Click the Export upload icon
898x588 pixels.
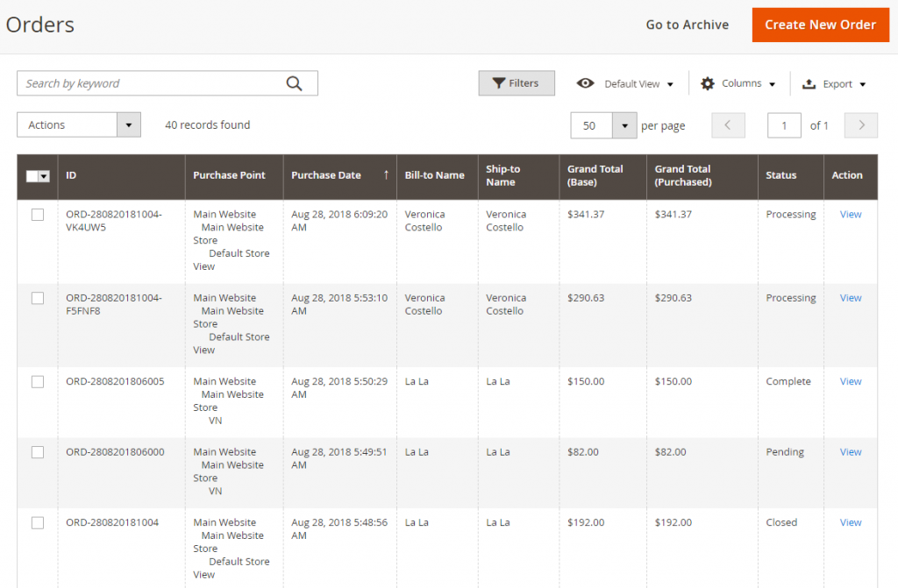(x=809, y=84)
